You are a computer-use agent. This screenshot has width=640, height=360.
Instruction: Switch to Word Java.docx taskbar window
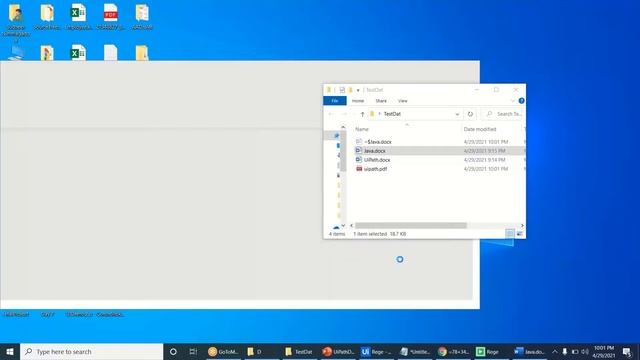click(x=529, y=351)
